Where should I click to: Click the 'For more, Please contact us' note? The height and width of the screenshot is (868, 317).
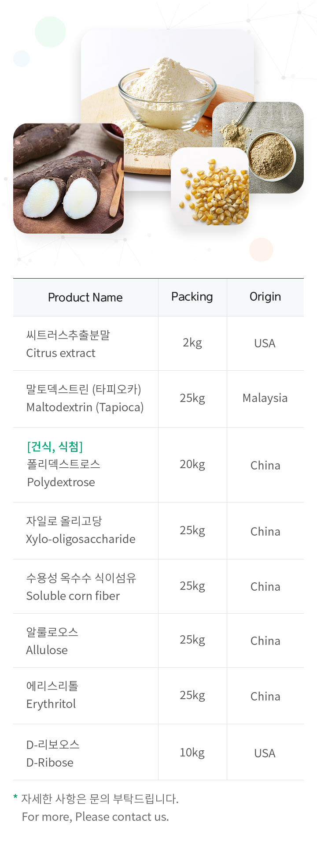(x=96, y=817)
